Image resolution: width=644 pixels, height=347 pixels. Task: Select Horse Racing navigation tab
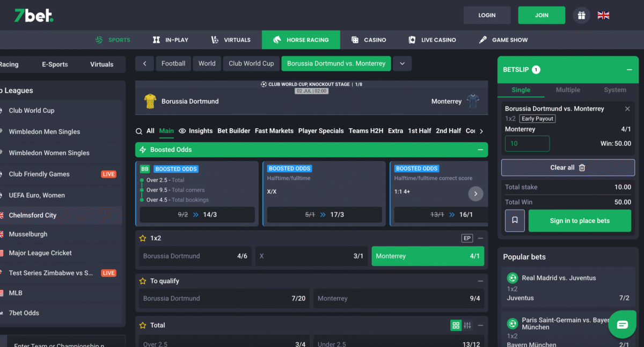tap(301, 40)
